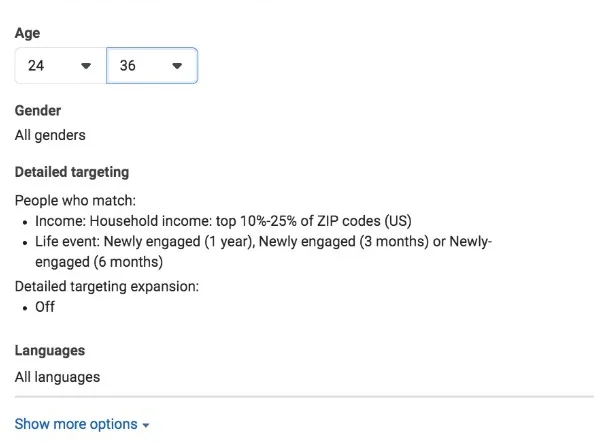Click the Detailed targeting expansion label
Screen dimensions: 604x445
tap(107, 286)
